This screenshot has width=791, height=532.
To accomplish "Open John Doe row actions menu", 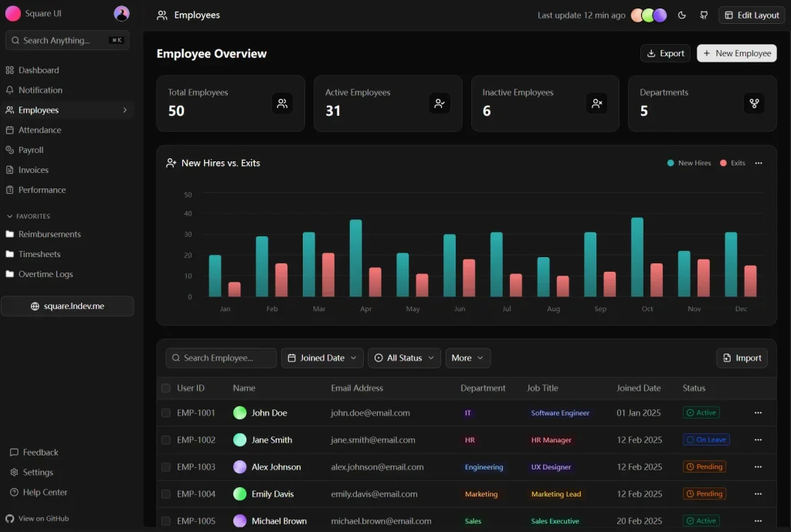I will 758,413.
